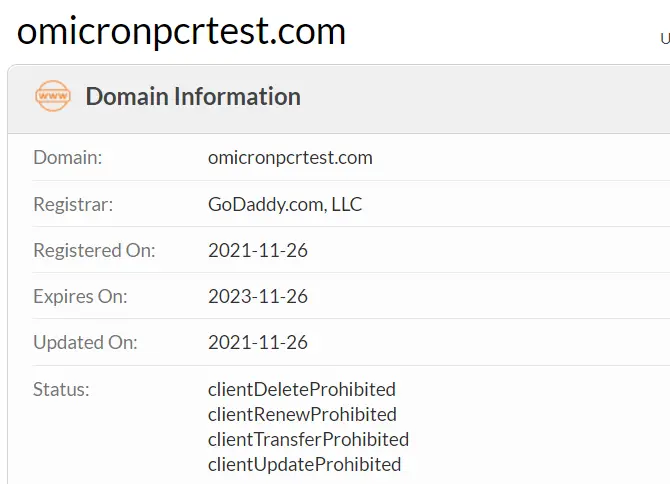The width and height of the screenshot is (670, 484).
Task: Click the omicronpcrtest.com page title
Action: 181,32
